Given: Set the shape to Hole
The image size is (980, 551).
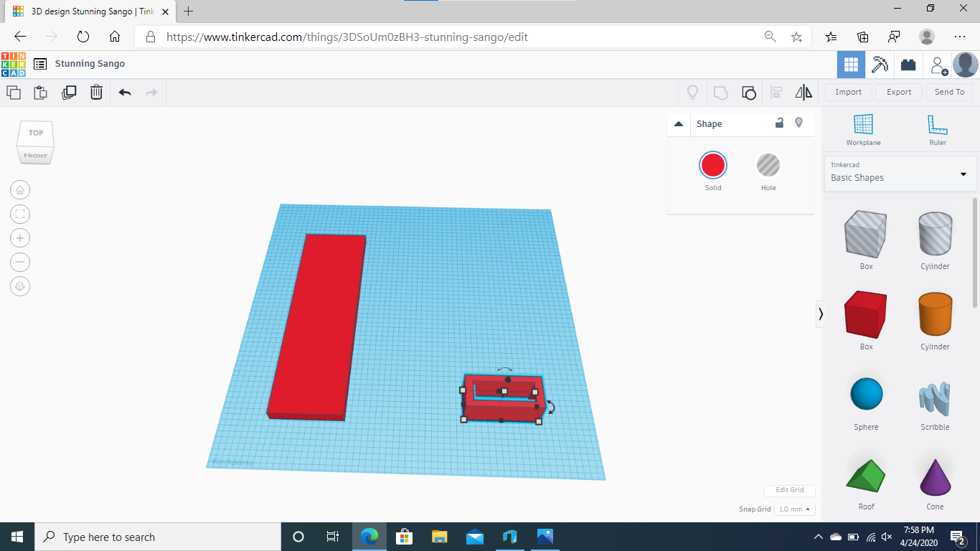Looking at the screenshot, I should click(768, 165).
